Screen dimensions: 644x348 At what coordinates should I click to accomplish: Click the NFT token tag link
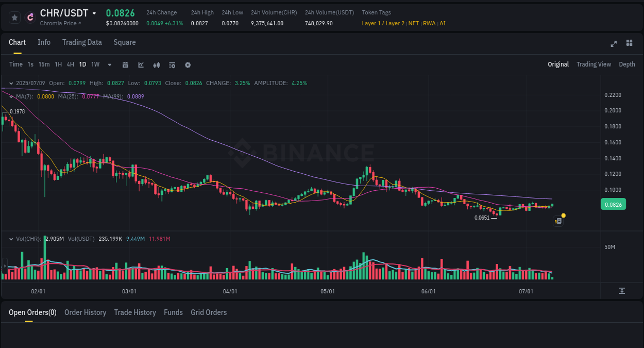pos(413,23)
